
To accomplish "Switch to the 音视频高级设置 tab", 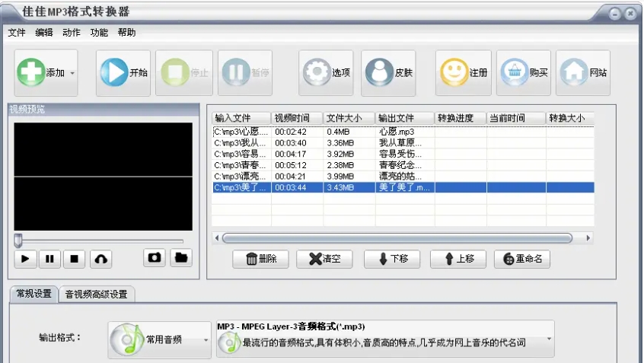I will (97, 295).
